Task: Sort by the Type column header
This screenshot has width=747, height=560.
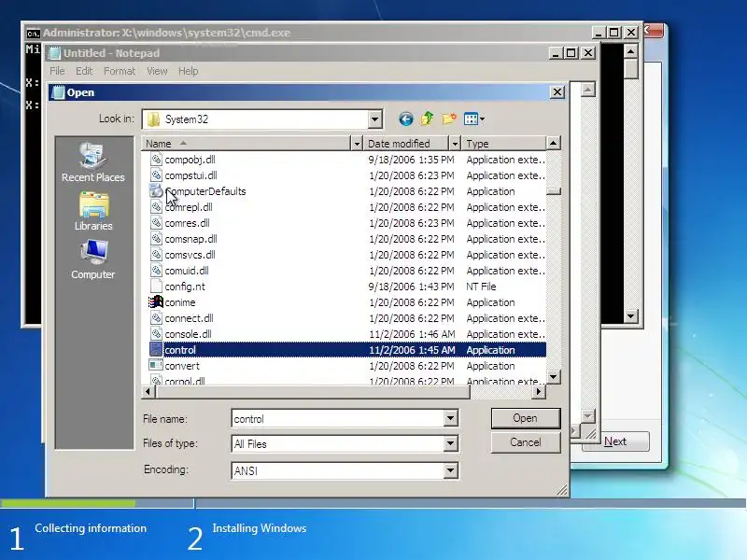Action: point(503,144)
